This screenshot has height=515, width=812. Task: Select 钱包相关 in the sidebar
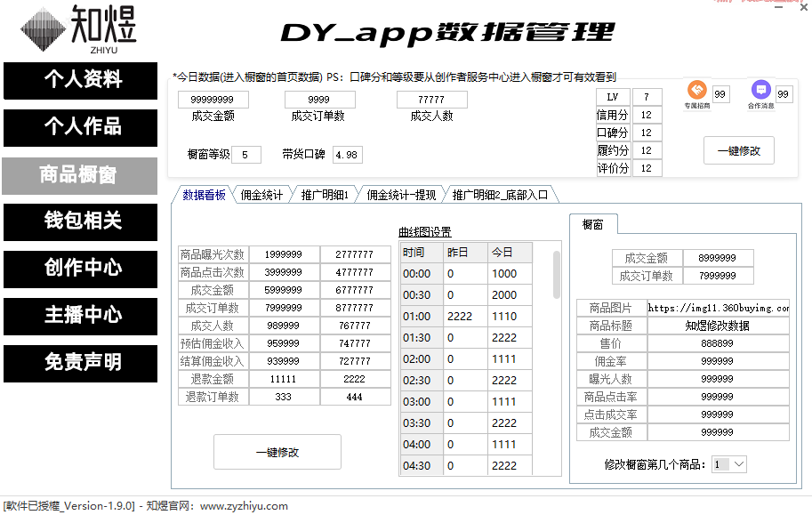[80, 222]
